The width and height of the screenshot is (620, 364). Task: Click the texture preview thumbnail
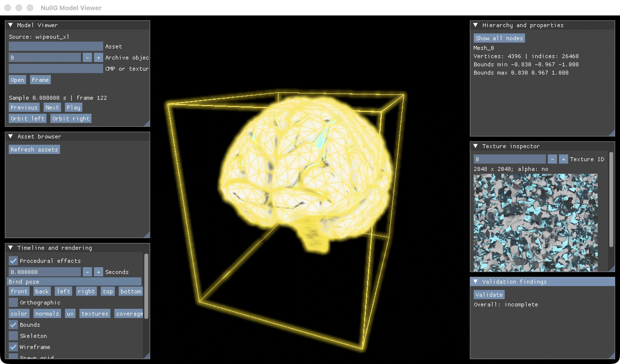(536, 223)
